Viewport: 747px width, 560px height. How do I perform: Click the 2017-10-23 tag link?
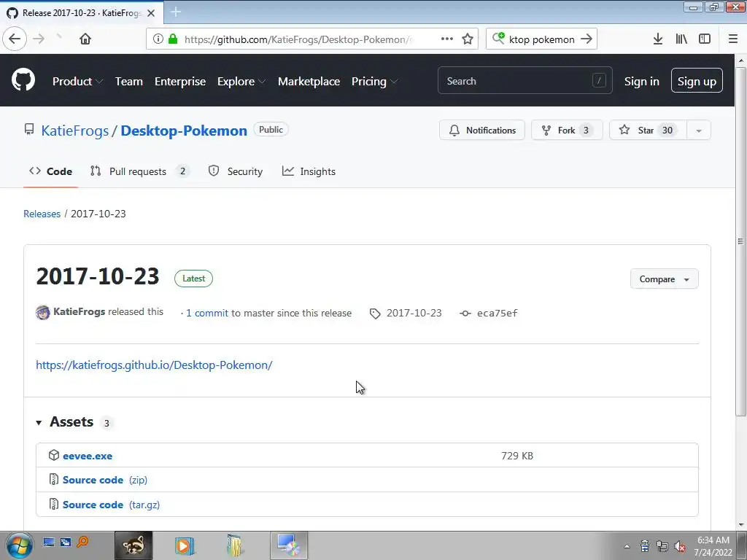click(414, 313)
